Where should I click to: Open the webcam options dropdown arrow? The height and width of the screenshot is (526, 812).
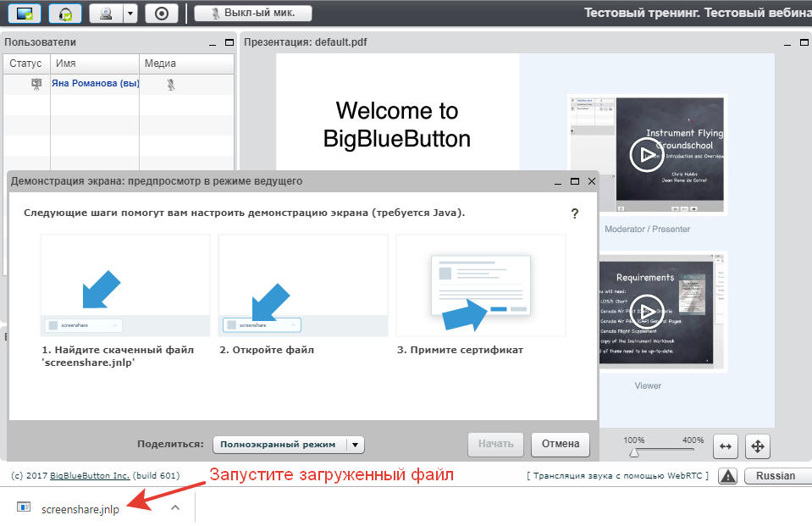tap(130, 13)
